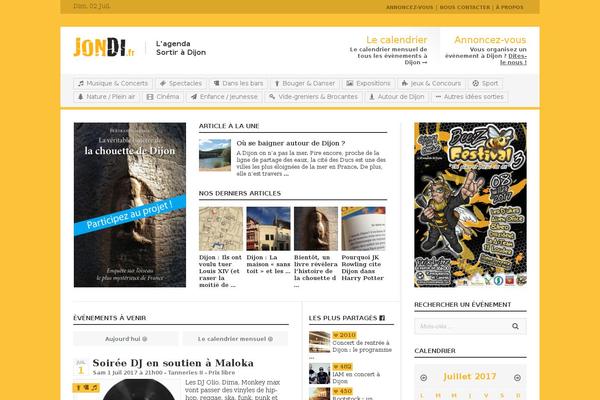Open the BeeZ Festival 3 poster
The width and height of the screenshot is (600, 400).
coord(470,205)
